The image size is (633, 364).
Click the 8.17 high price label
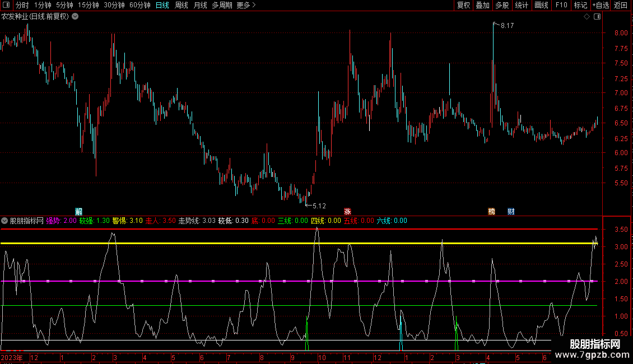pyautogui.click(x=507, y=26)
